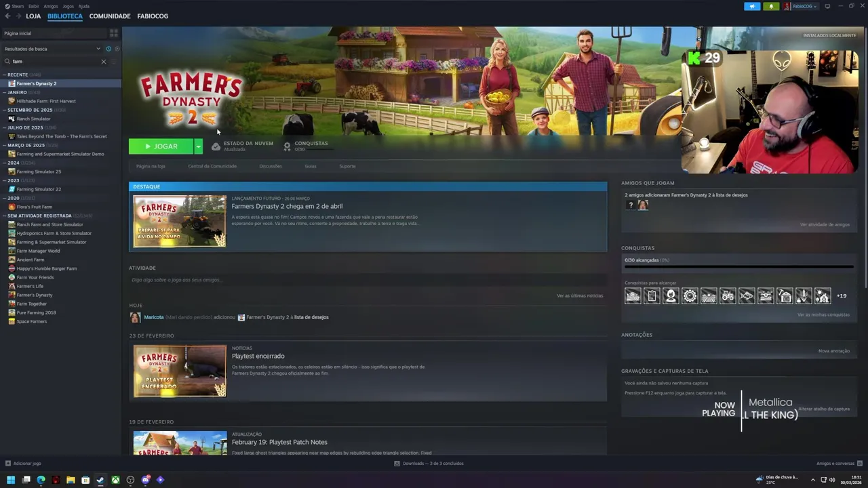Switch to the COMUNIDADE tab
The image size is (868, 488).
tap(110, 16)
